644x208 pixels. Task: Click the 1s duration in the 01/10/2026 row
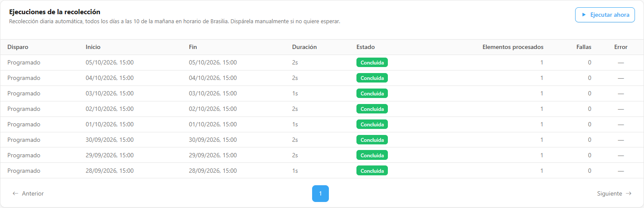point(295,124)
